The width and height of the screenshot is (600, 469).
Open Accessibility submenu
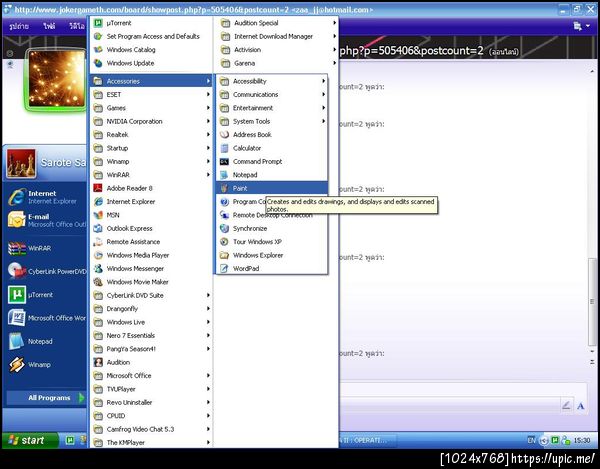[x=272, y=81]
